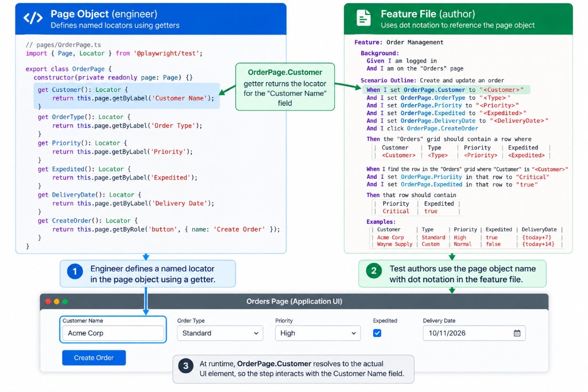Click the "export class OrderPage {" line

pos(69,69)
